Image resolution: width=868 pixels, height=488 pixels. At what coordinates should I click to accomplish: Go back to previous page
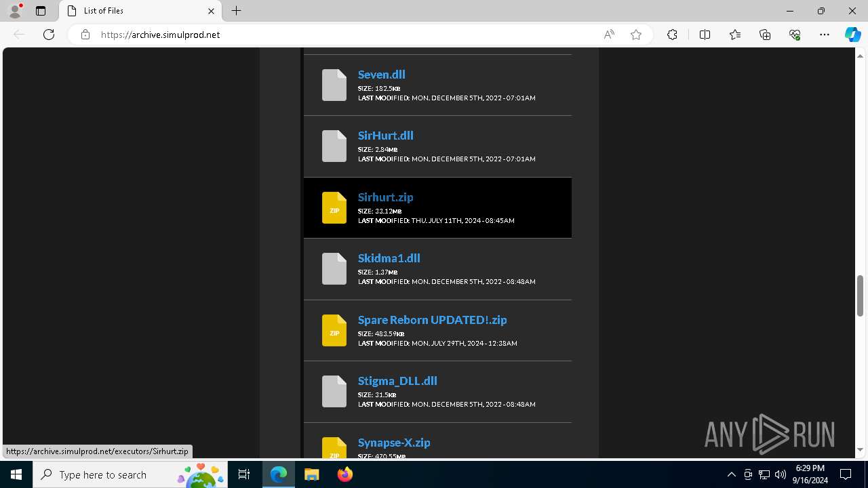click(x=19, y=35)
